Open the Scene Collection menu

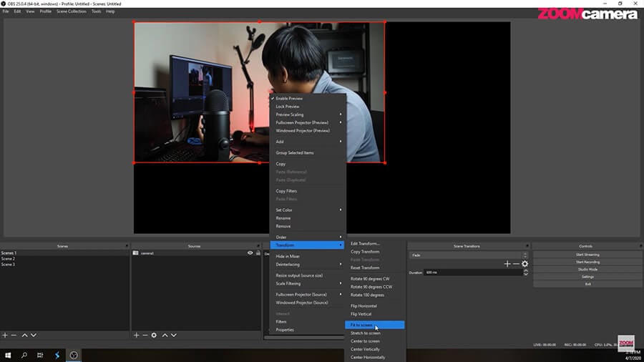(72, 11)
